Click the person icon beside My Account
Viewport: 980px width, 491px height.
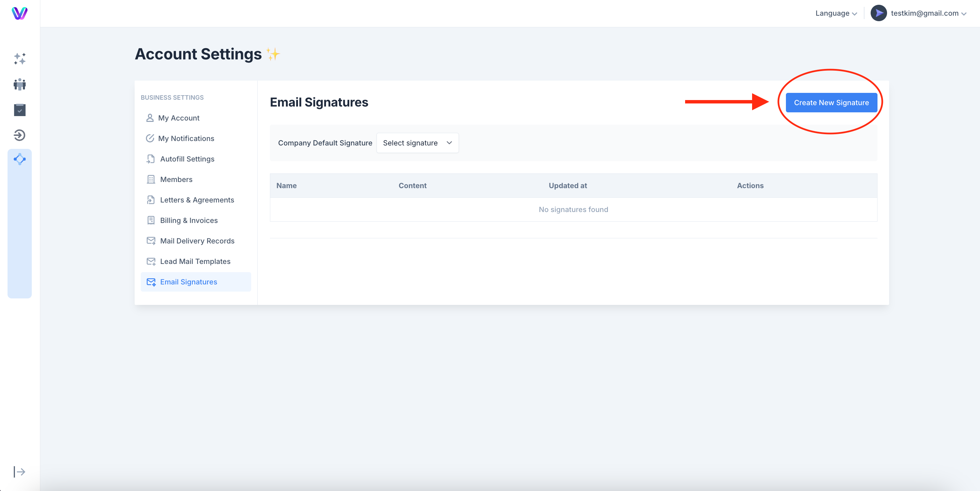coord(150,118)
